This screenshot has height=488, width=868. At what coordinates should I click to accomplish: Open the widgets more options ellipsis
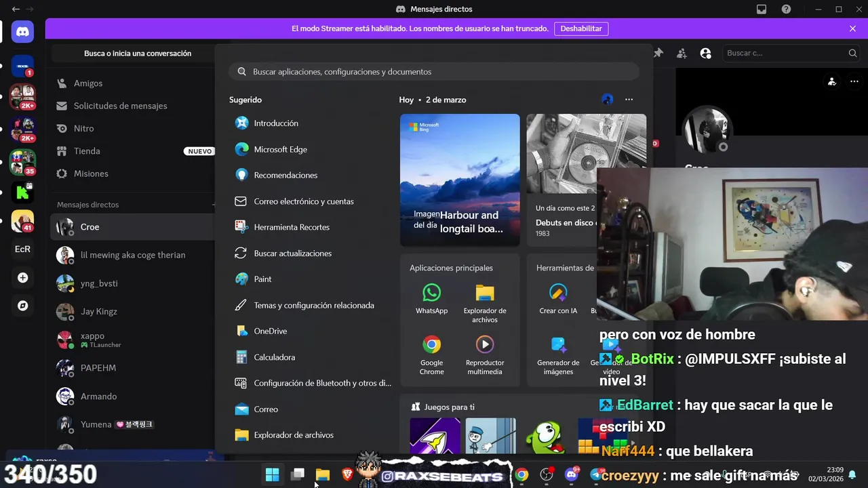point(629,100)
